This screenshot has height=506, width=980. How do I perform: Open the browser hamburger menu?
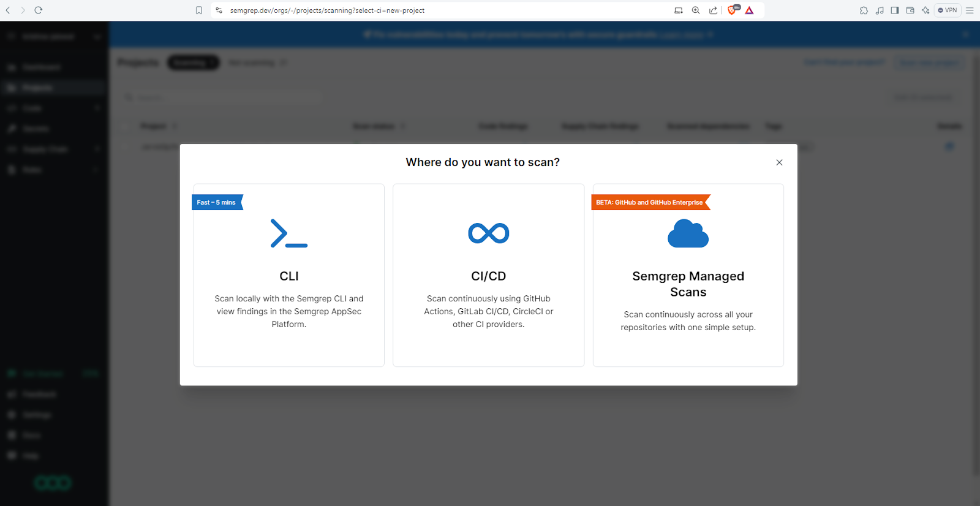(x=970, y=10)
